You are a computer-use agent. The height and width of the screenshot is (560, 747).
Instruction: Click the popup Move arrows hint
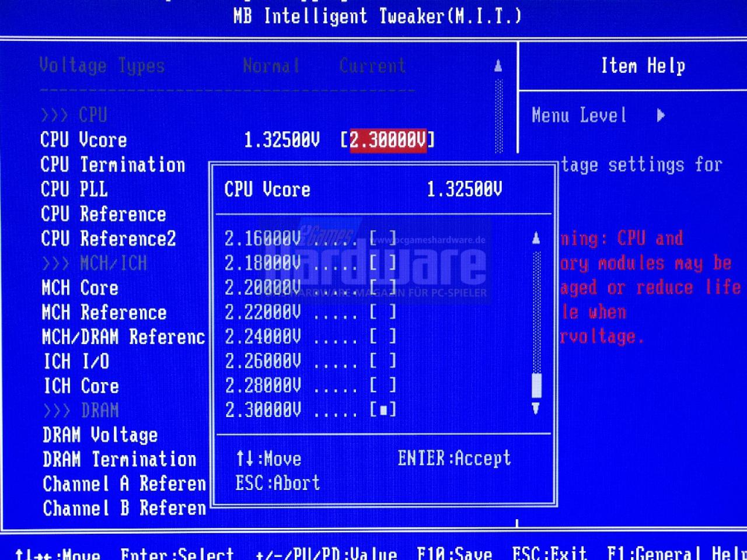coord(268,459)
